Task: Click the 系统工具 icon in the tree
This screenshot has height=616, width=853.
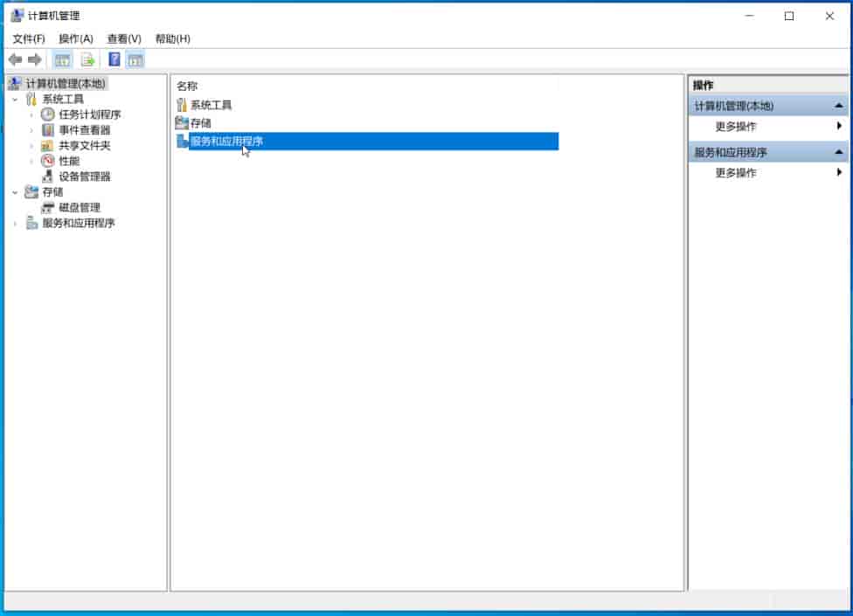Action: click(31, 99)
